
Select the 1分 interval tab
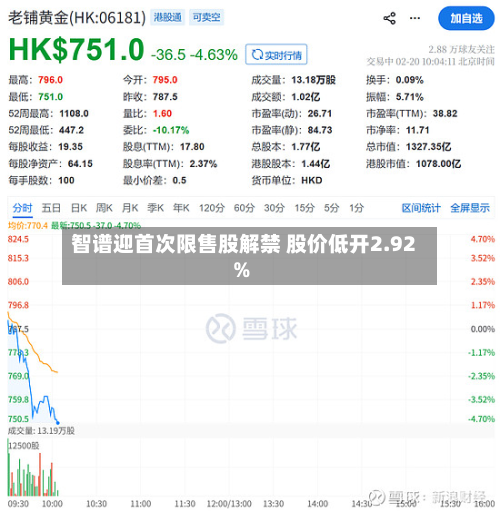(357, 208)
